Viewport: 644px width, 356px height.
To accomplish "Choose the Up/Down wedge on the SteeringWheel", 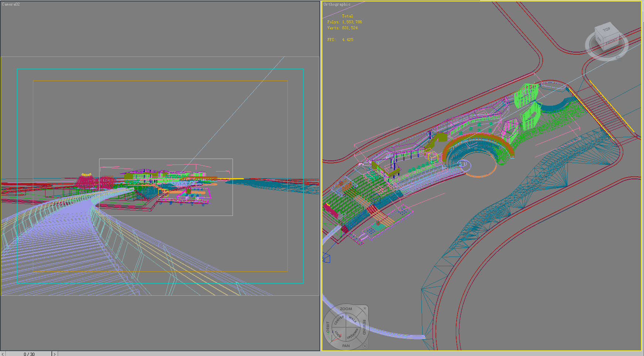I will (x=353, y=335).
